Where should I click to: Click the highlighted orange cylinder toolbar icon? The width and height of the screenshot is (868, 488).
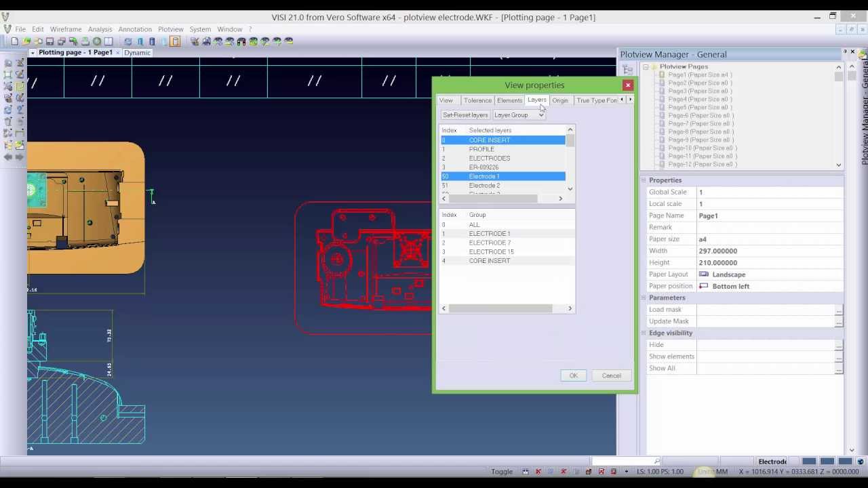click(175, 41)
